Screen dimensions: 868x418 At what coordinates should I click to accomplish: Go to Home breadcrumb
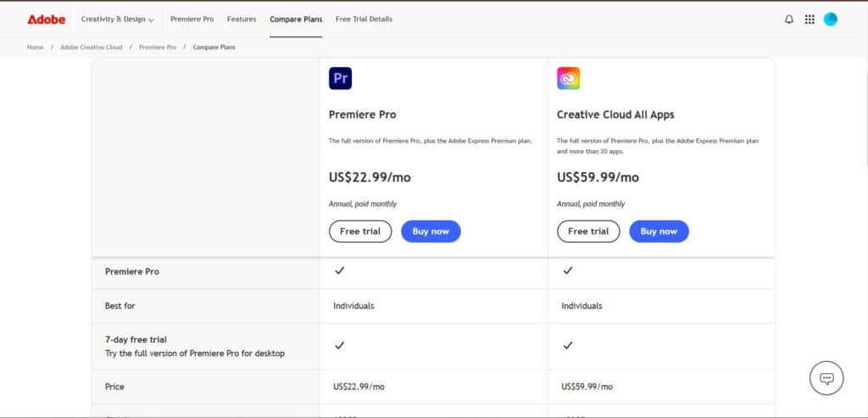(35, 47)
